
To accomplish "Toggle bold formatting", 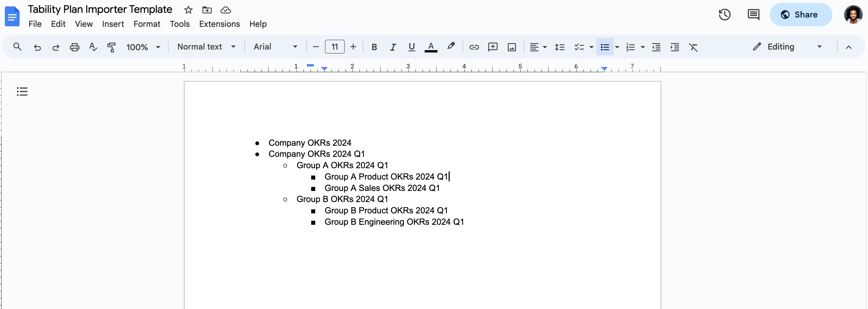I will click(x=374, y=47).
